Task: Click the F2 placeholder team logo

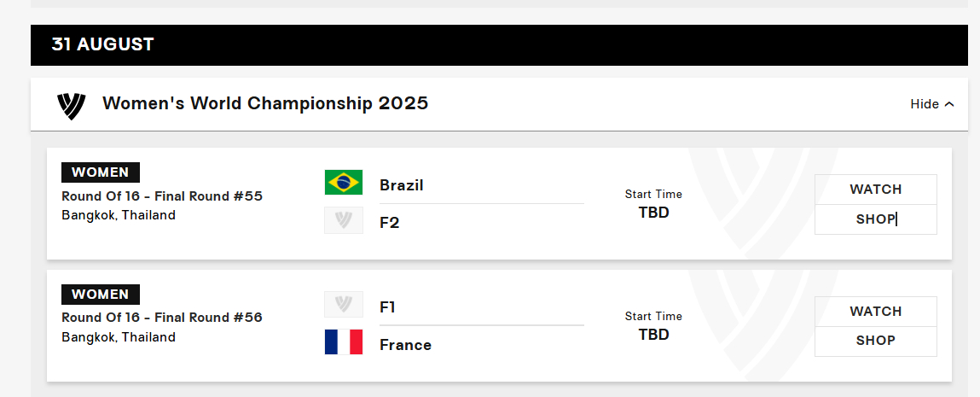Action: pos(344,220)
